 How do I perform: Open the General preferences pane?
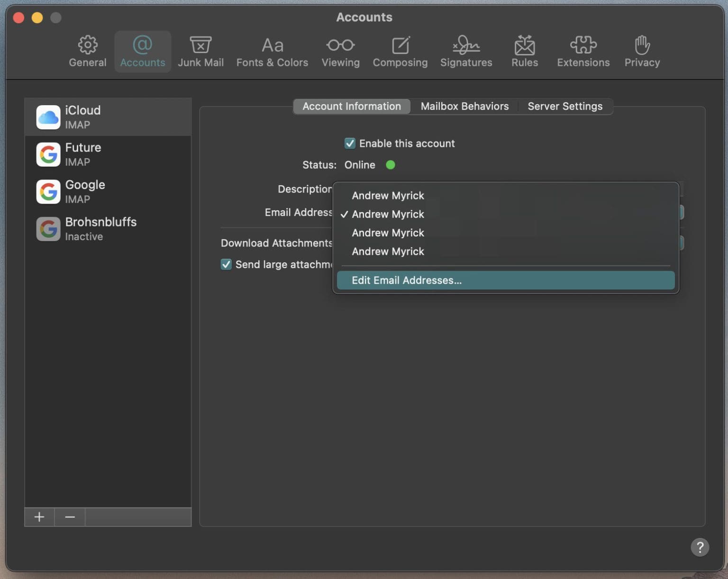coord(87,51)
